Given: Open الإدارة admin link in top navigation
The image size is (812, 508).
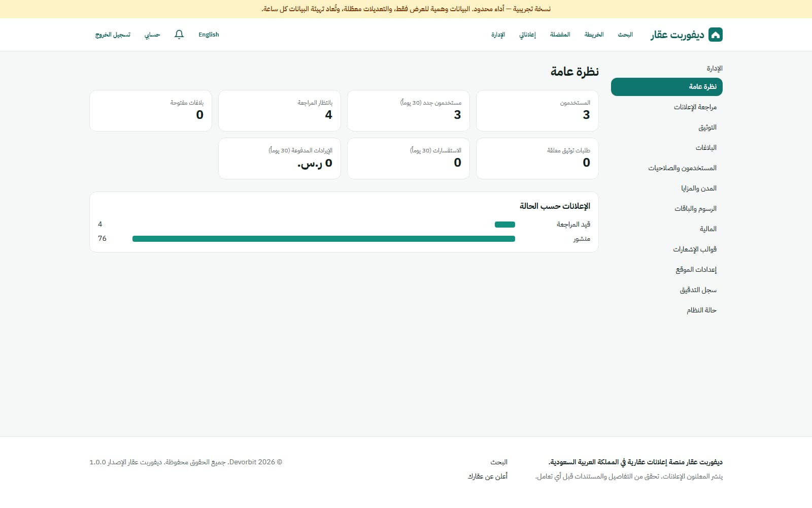Looking at the screenshot, I should [x=498, y=35].
